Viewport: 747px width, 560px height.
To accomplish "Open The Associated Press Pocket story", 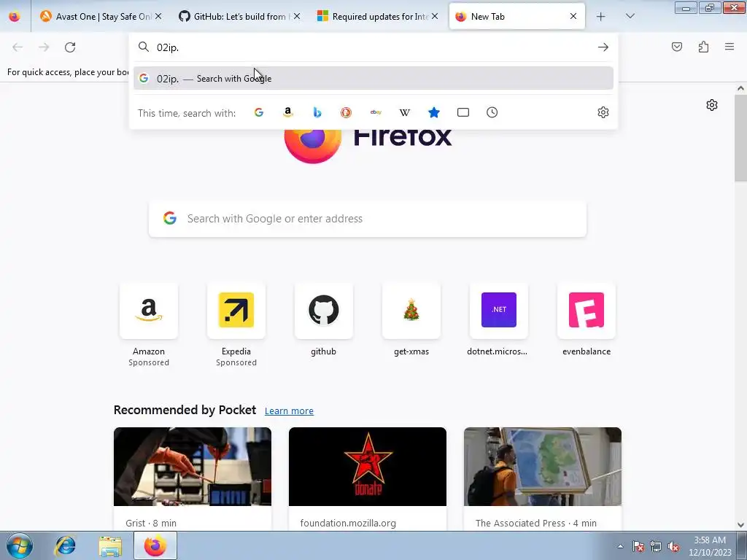I will point(543,478).
